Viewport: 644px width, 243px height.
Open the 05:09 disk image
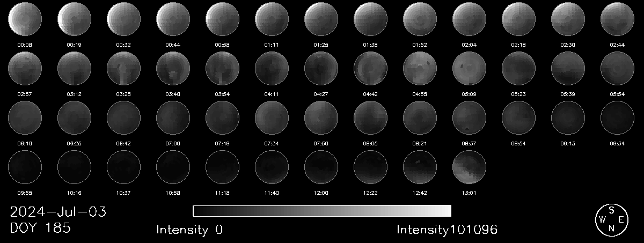pyautogui.click(x=469, y=69)
